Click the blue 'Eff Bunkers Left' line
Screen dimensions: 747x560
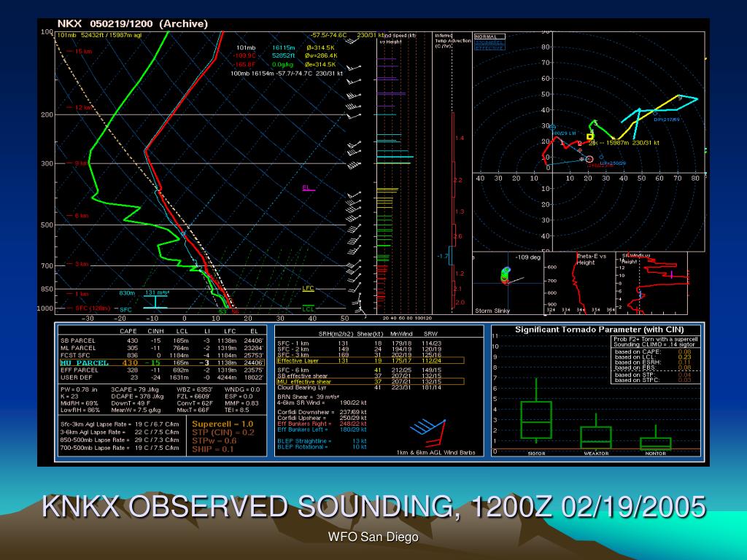[x=322, y=429]
